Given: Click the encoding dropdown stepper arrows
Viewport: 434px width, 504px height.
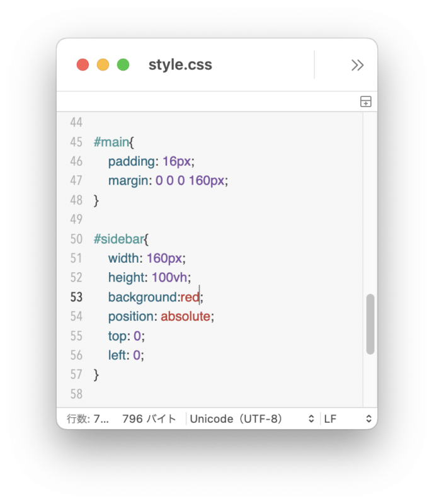Looking at the screenshot, I should pos(311,419).
